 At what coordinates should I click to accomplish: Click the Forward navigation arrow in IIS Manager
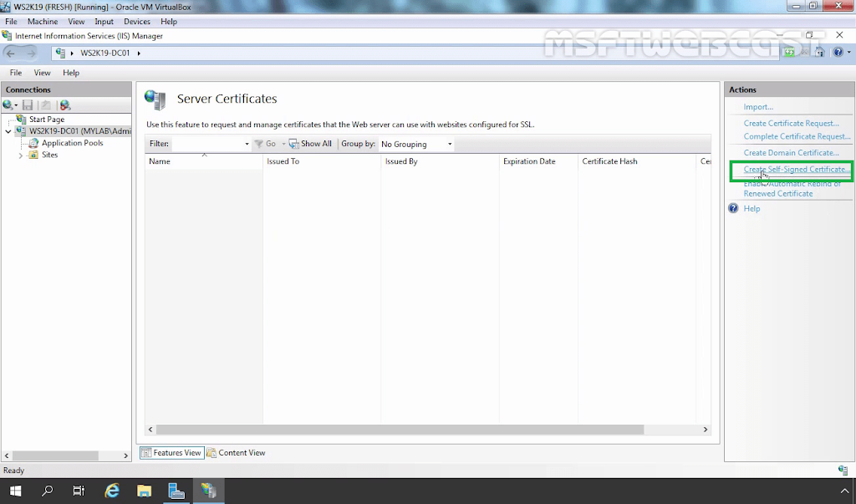[x=30, y=53]
